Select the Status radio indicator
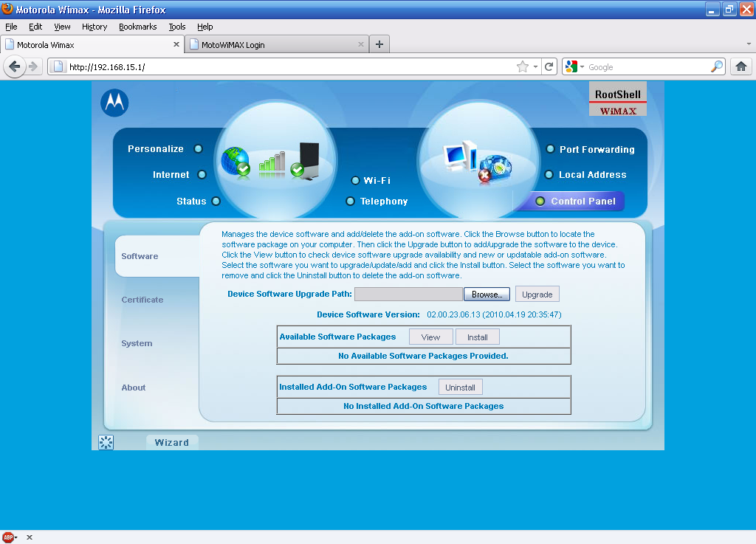 (216, 201)
